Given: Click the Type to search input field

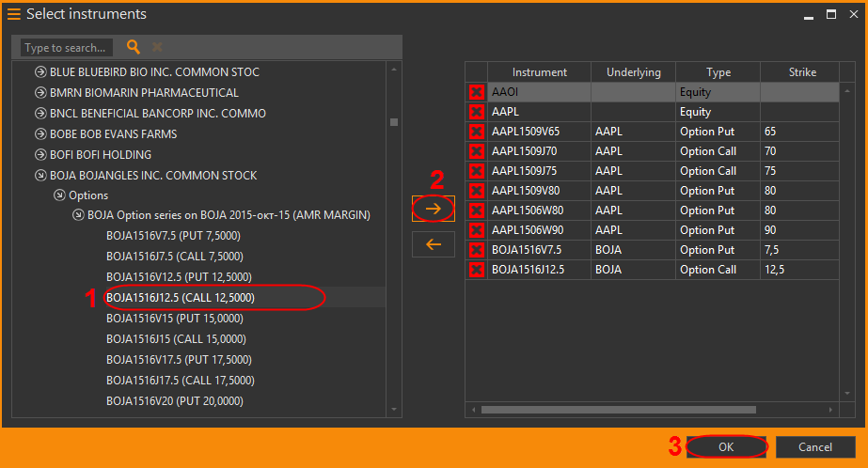Looking at the screenshot, I should pos(66,47).
